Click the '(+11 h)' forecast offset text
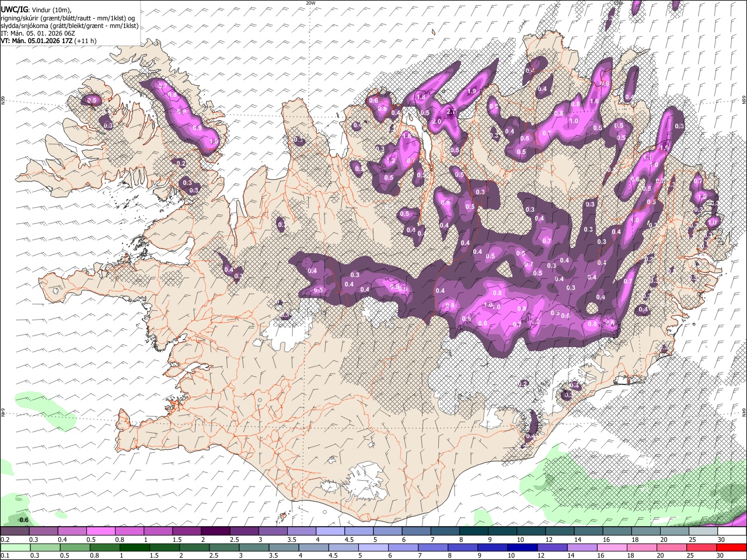The height and width of the screenshot is (560, 747). pyautogui.click(x=86, y=41)
